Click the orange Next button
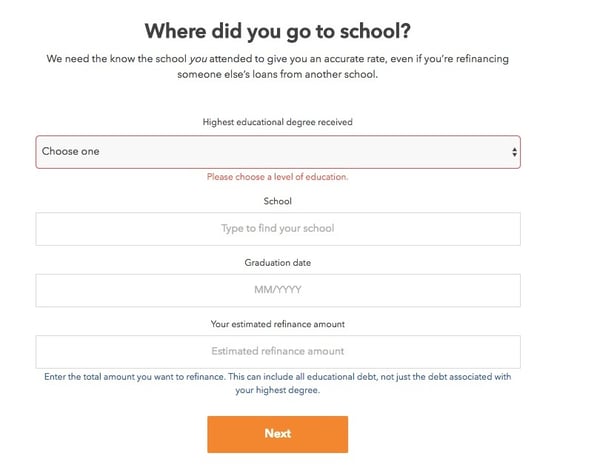Viewport: 600px width, 473px height. [x=278, y=434]
